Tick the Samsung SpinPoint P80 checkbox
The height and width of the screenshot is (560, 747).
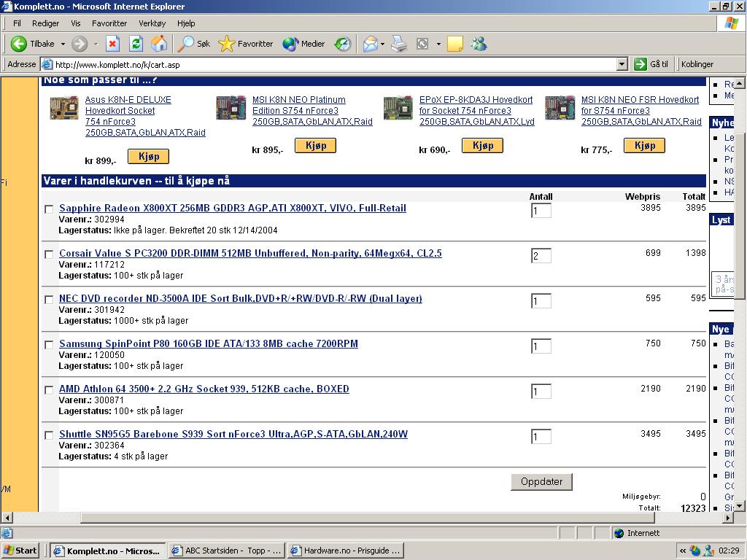click(x=49, y=345)
